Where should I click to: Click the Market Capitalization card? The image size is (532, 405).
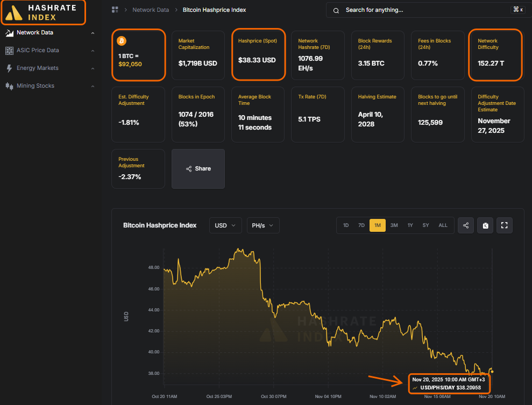pyautogui.click(x=198, y=55)
